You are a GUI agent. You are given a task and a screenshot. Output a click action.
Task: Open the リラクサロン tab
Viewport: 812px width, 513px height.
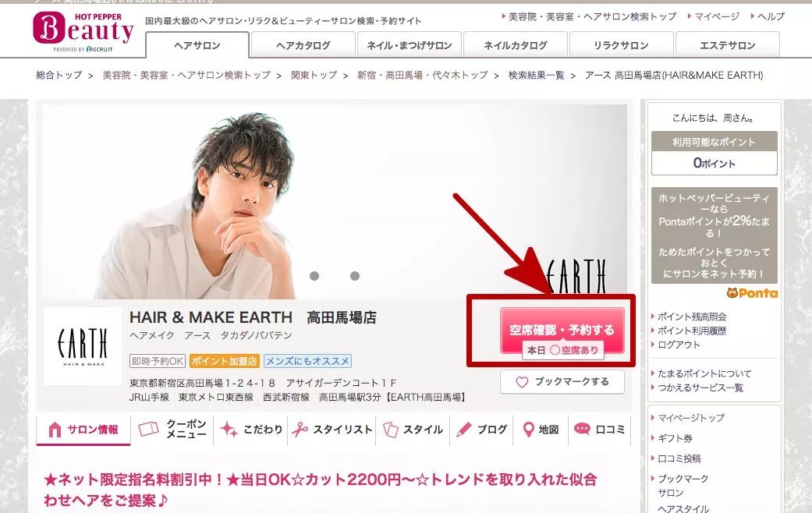click(622, 45)
